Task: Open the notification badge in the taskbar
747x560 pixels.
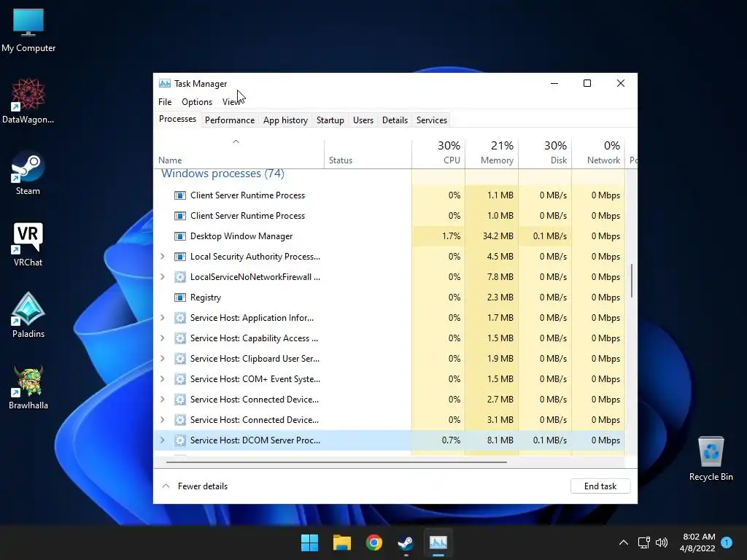Action: point(727,542)
